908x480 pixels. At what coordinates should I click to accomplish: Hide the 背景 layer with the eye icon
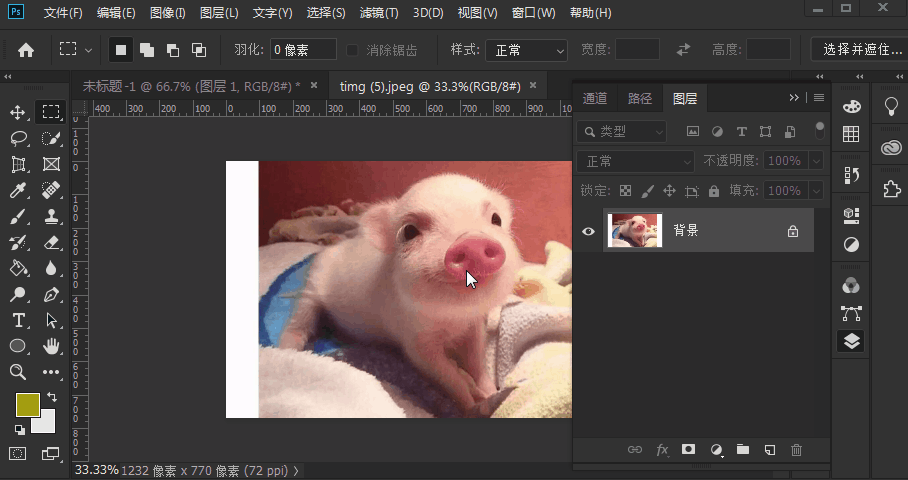pyautogui.click(x=588, y=231)
